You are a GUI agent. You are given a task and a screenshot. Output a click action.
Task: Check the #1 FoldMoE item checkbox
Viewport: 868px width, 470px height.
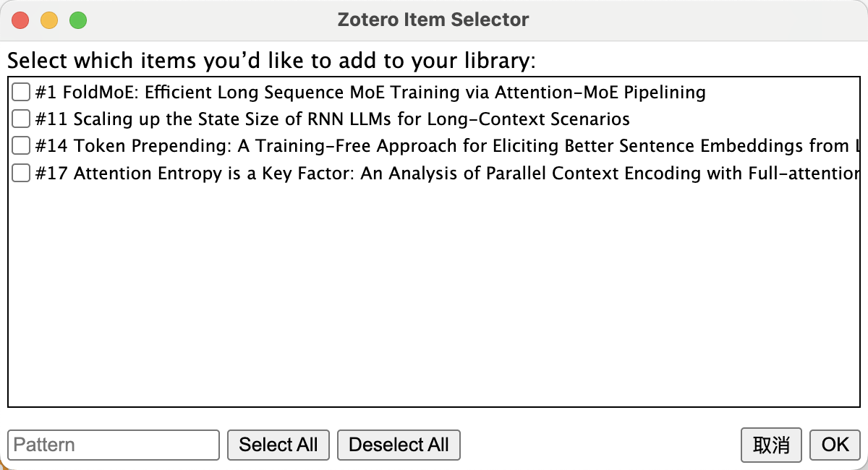click(21, 90)
